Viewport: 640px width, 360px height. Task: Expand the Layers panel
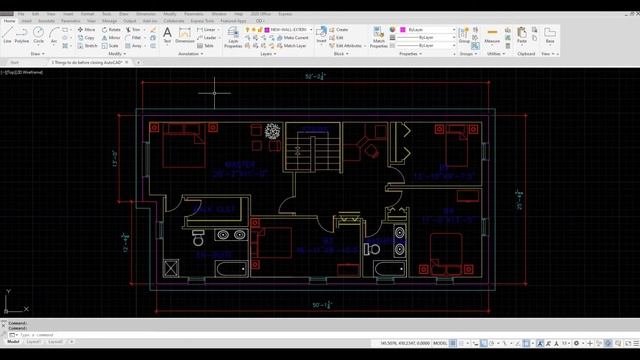tap(268, 54)
